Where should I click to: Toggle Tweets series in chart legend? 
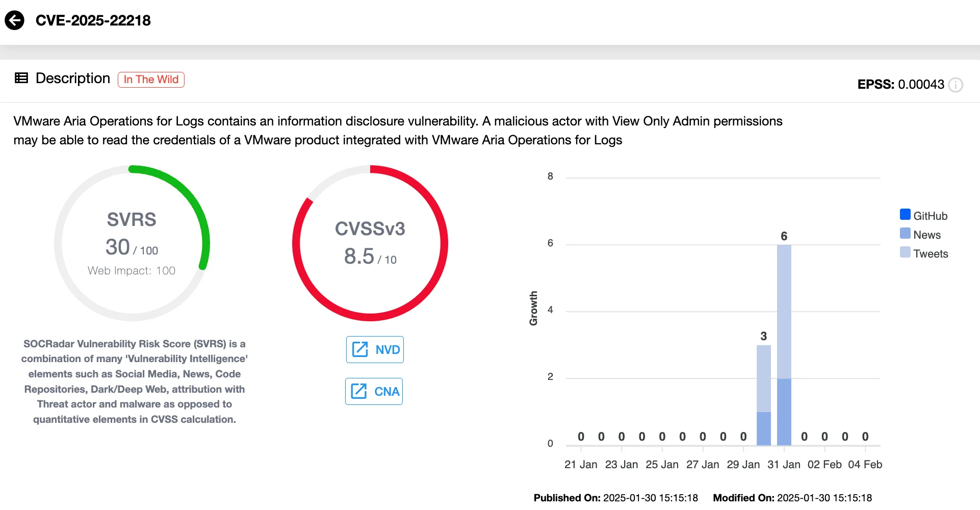coord(924,253)
